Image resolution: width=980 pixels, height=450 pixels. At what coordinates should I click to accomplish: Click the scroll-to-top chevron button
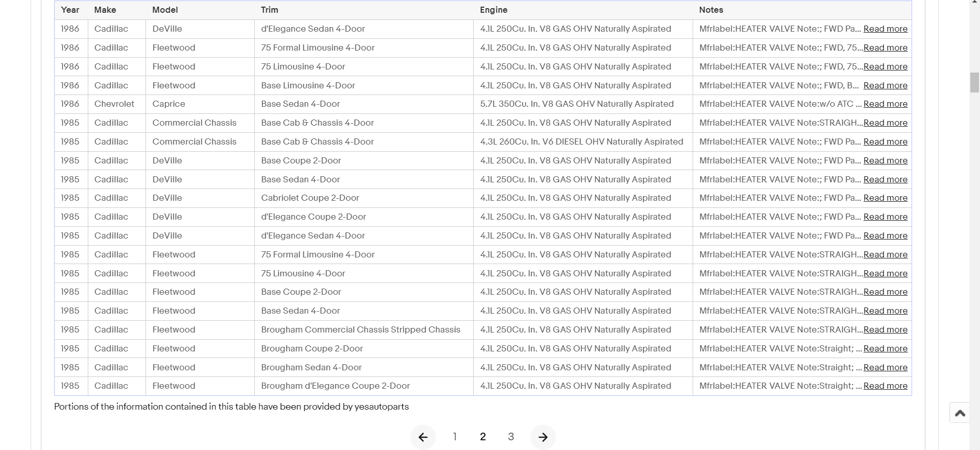click(960, 413)
